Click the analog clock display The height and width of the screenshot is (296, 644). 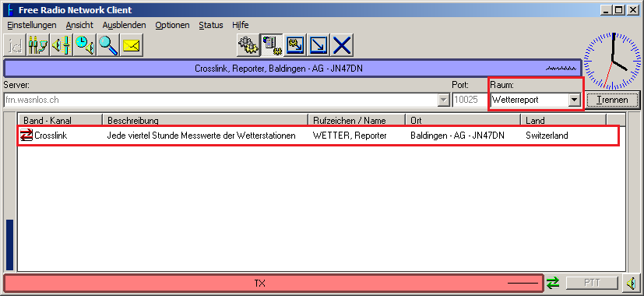[612, 62]
